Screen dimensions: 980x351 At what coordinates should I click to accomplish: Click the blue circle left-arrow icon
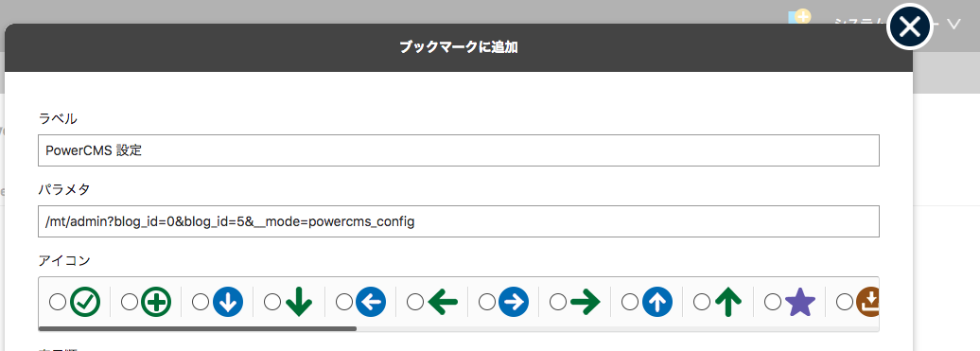(371, 303)
